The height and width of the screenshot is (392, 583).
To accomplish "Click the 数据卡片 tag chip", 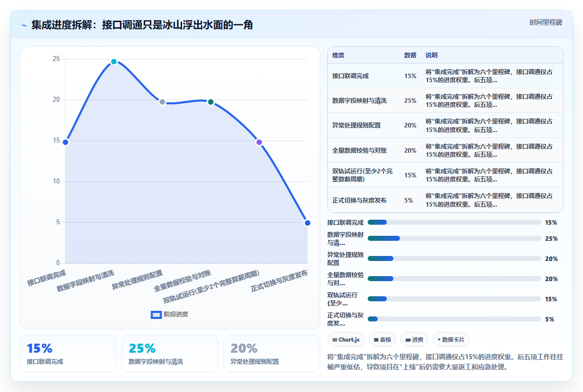I will pos(451,340).
